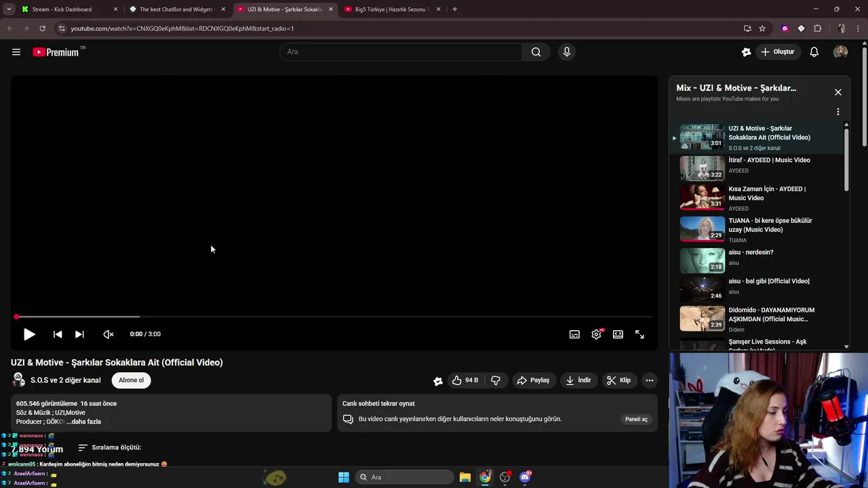
Task: Toggle subtitles on the player
Action: pyautogui.click(x=574, y=334)
